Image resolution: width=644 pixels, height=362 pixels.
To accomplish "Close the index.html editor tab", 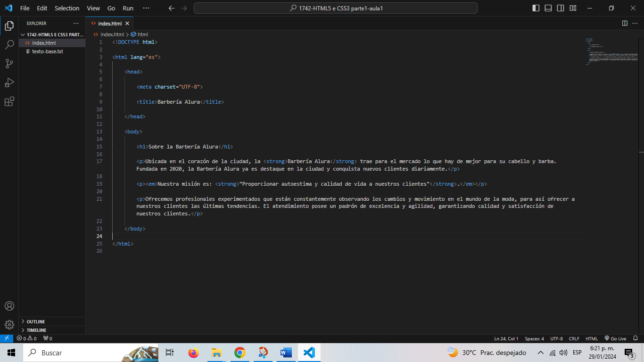I will click(127, 23).
